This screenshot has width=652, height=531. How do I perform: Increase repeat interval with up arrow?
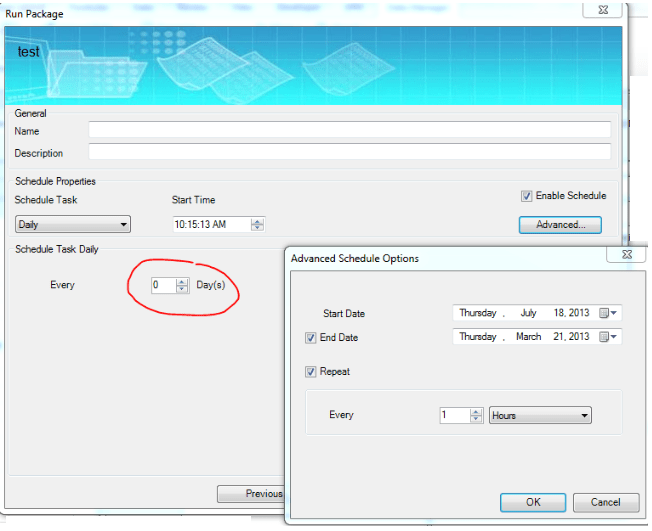476,411
